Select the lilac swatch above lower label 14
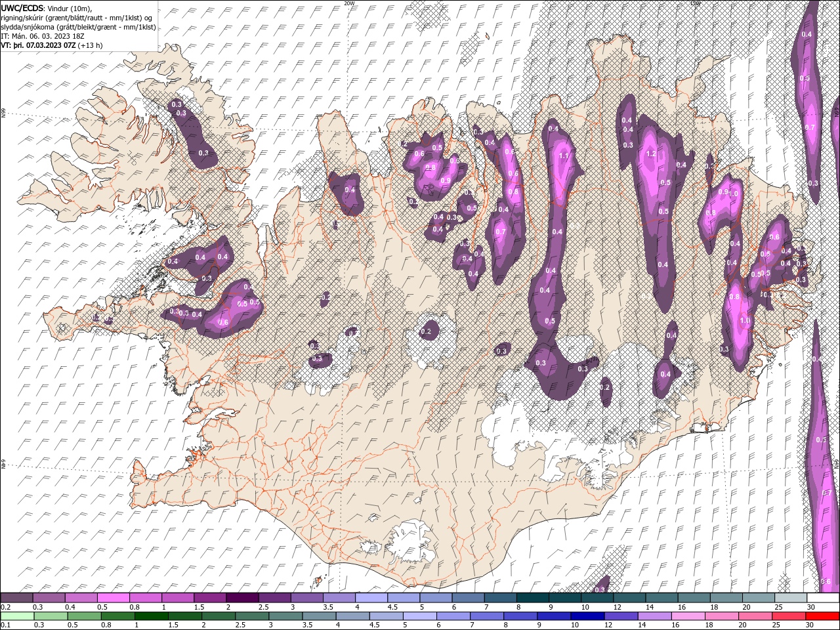The height and width of the screenshot is (630, 840). coord(655,616)
